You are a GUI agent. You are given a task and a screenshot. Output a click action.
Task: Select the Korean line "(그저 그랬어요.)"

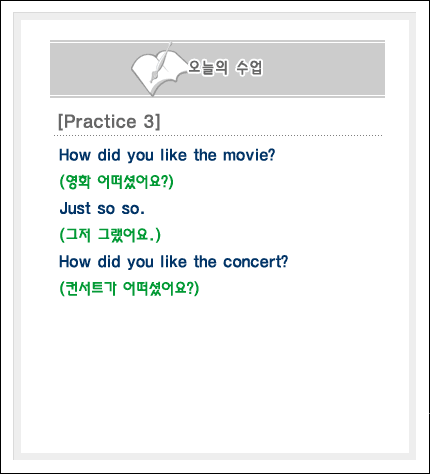110,235
